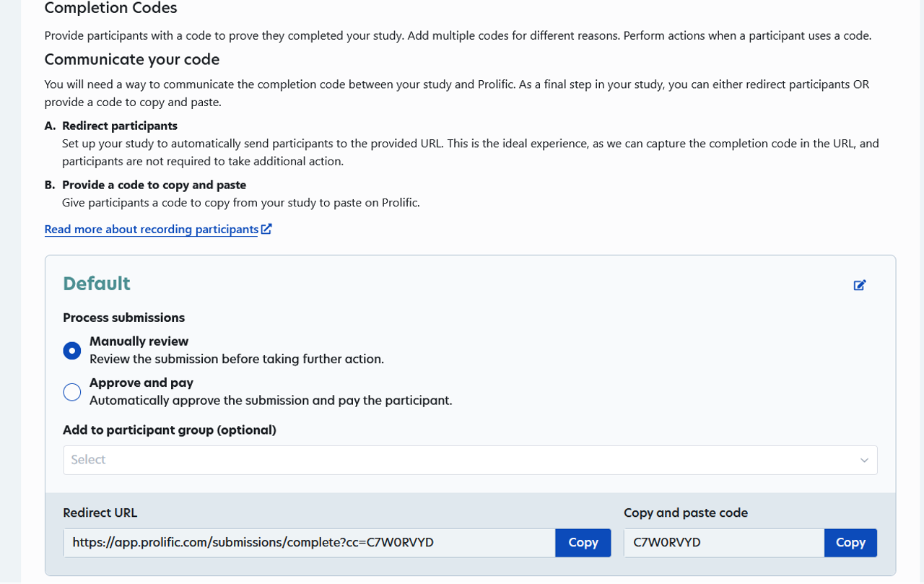
Task: Select the Approve and pay radio button
Action: pyautogui.click(x=72, y=392)
